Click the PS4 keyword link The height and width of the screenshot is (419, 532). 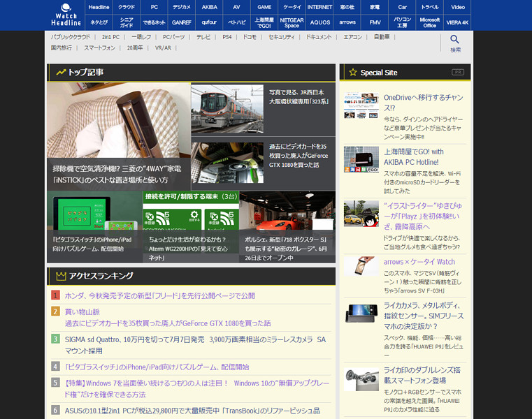227,37
